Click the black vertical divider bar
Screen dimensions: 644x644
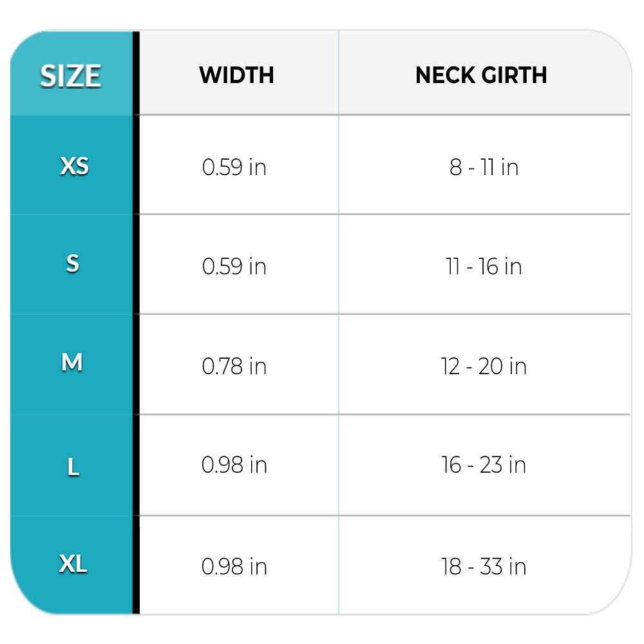tap(136, 322)
